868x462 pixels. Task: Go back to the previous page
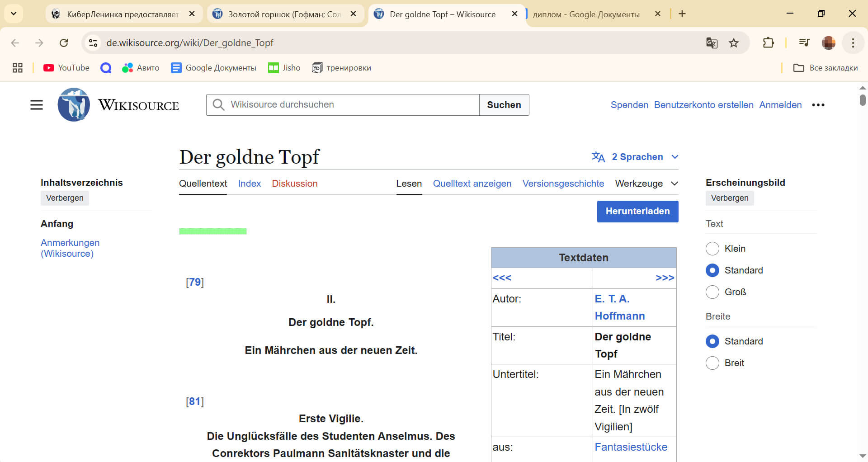tap(15, 43)
